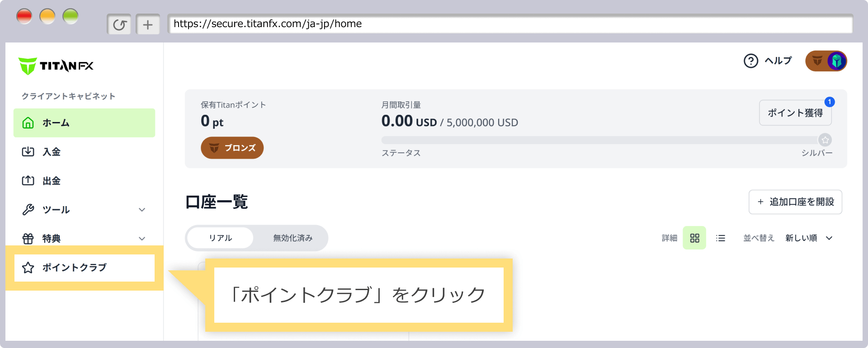Expand the ツール menu chevron
The image size is (868, 348).
tap(142, 209)
